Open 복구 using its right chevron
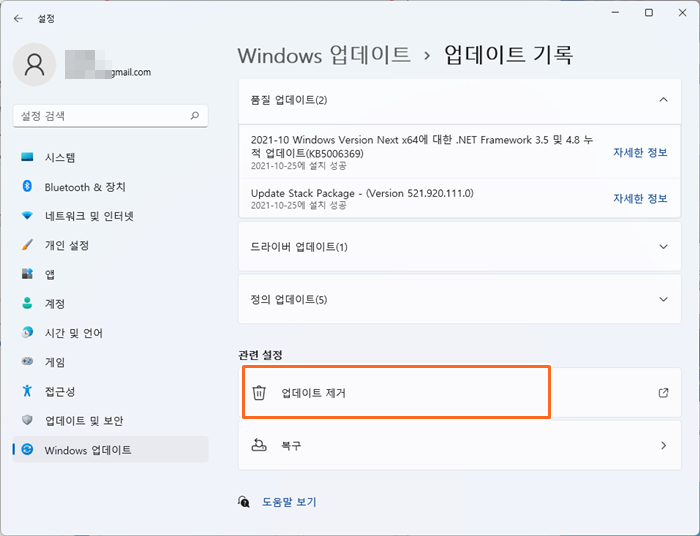 [663, 445]
